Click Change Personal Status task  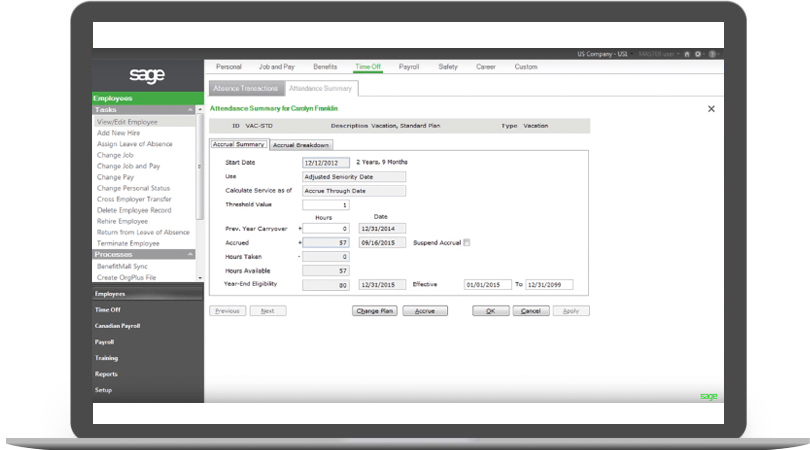coord(133,189)
